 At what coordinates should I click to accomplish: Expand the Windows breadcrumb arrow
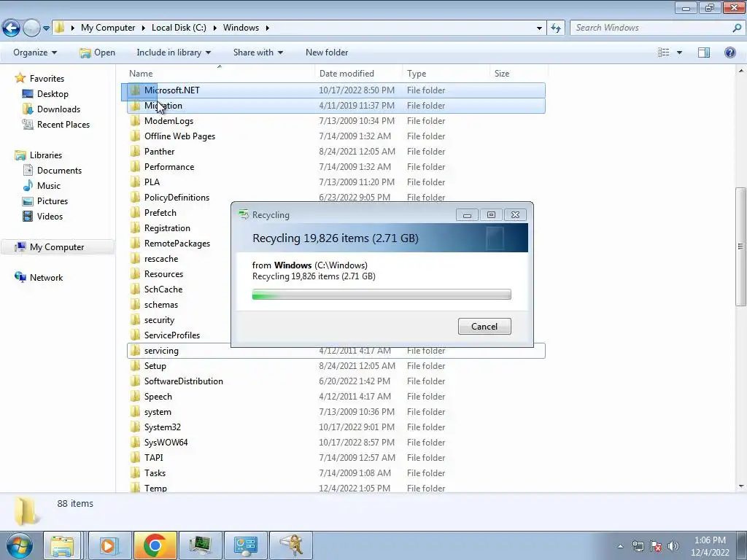click(x=267, y=28)
